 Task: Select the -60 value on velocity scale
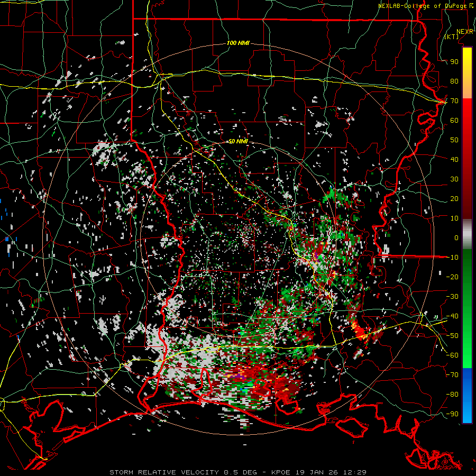tap(452, 355)
